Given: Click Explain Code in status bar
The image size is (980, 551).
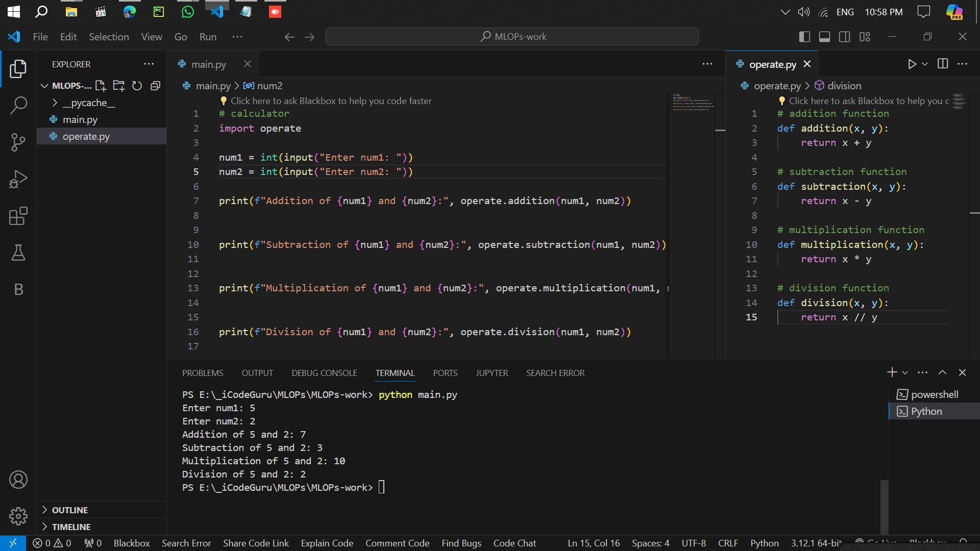Looking at the screenshot, I should pyautogui.click(x=327, y=543).
